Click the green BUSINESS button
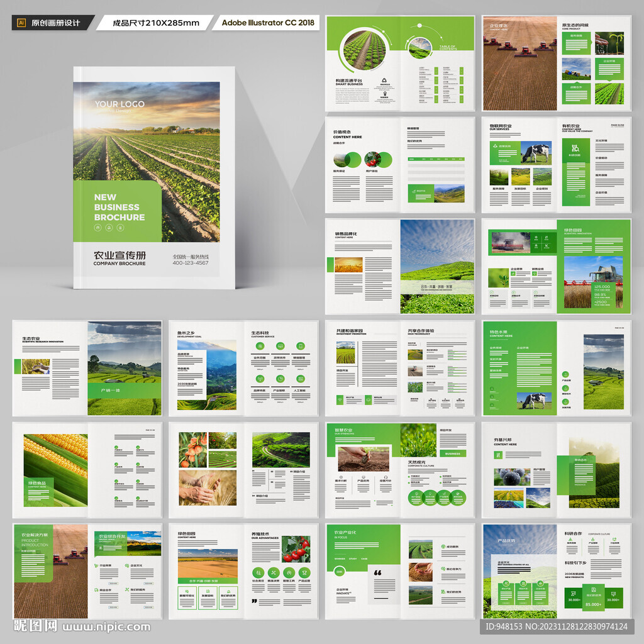This screenshot has height=644, width=644. pyautogui.click(x=453, y=453)
